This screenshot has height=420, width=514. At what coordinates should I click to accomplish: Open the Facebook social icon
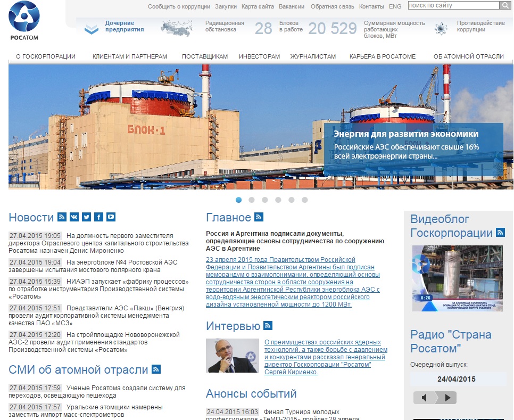(98, 217)
